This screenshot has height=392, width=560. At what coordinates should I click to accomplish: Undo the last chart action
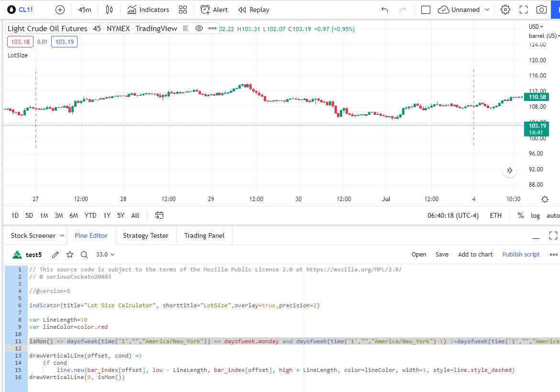coord(385,10)
